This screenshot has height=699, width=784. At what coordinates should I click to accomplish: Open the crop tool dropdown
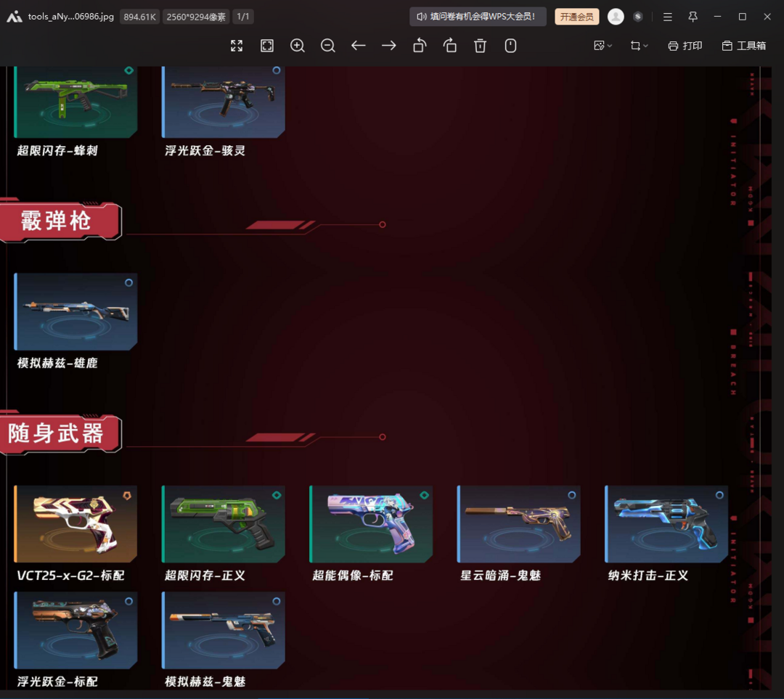point(639,46)
